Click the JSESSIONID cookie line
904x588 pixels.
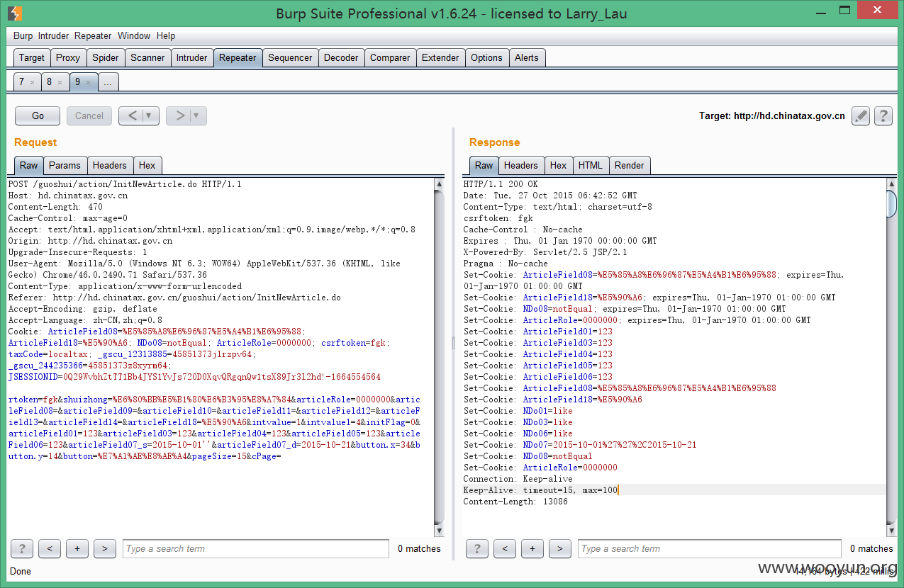(x=194, y=377)
